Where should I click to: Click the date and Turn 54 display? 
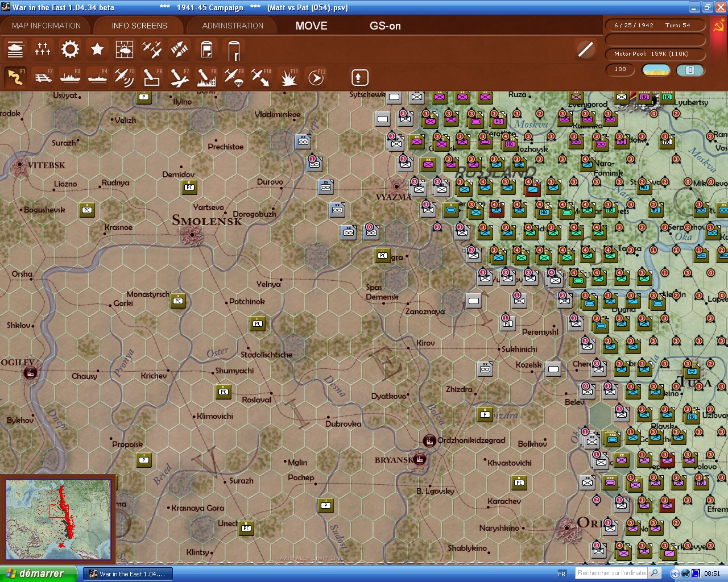point(655,25)
